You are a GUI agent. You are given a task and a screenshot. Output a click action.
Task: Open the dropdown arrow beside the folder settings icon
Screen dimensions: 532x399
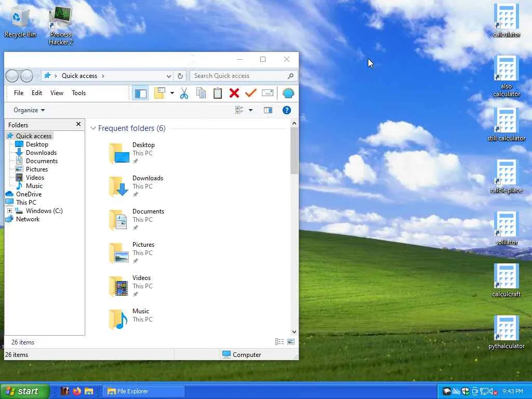tap(172, 93)
